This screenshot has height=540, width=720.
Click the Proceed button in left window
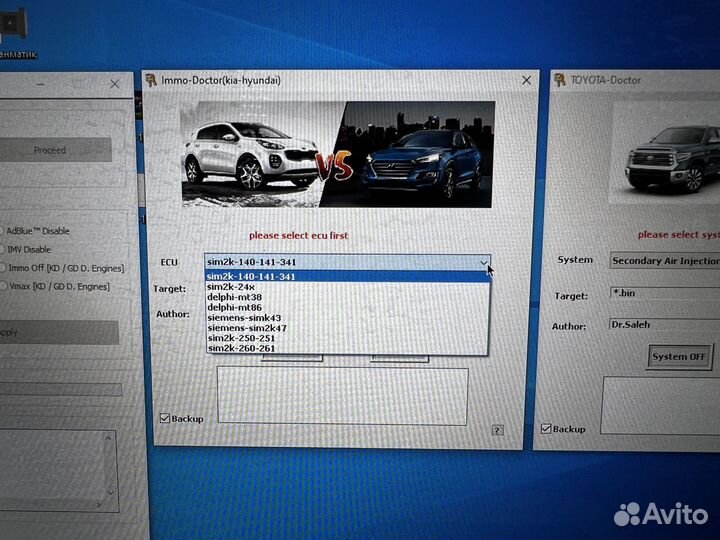(x=55, y=150)
